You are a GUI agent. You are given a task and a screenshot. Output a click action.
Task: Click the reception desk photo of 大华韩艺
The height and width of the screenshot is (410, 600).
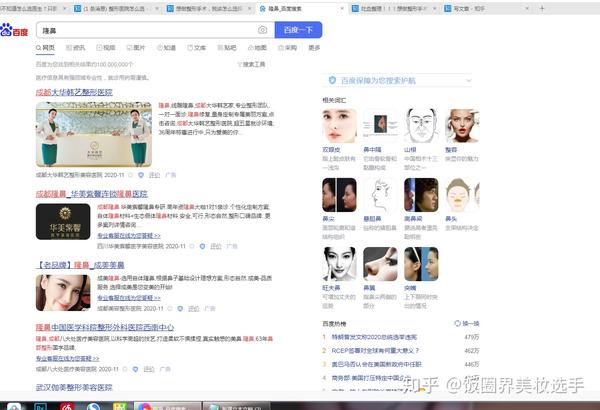pyautogui.click(x=94, y=134)
